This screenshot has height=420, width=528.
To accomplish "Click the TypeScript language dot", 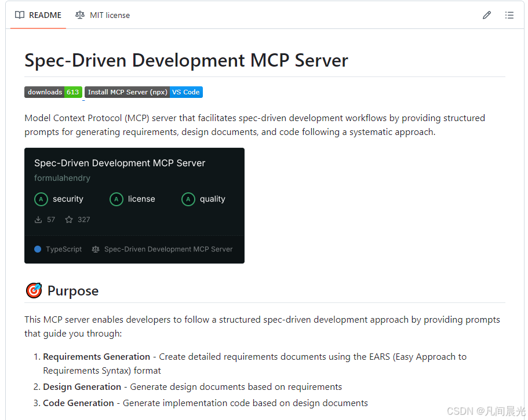I will point(38,249).
